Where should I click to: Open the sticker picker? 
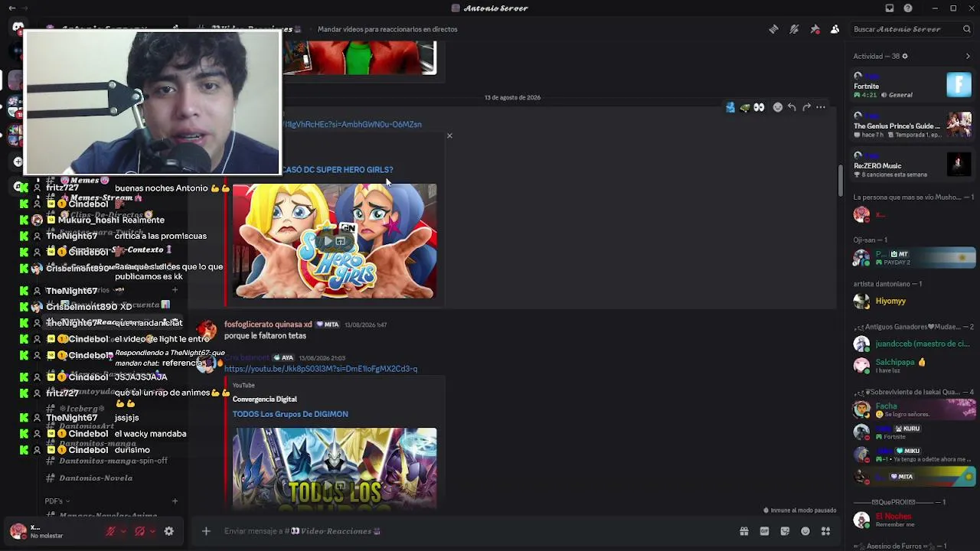pyautogui.click(x=785, y=531)
